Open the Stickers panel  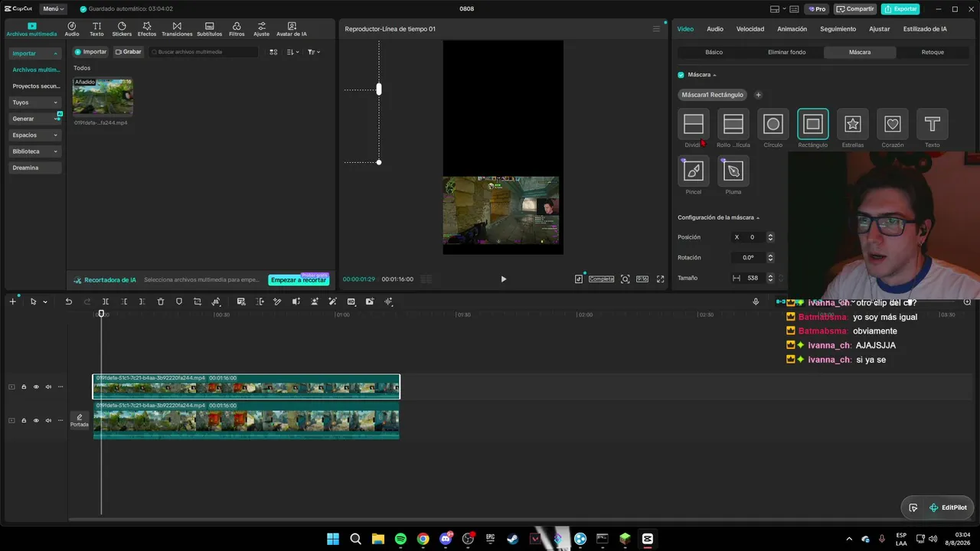[122, 29]
